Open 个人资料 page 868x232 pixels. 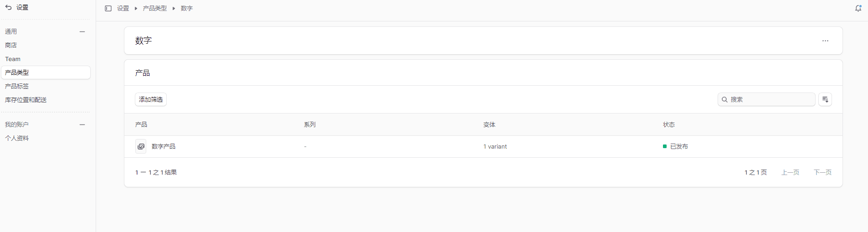pyautogui.click(x=17, y=138)
